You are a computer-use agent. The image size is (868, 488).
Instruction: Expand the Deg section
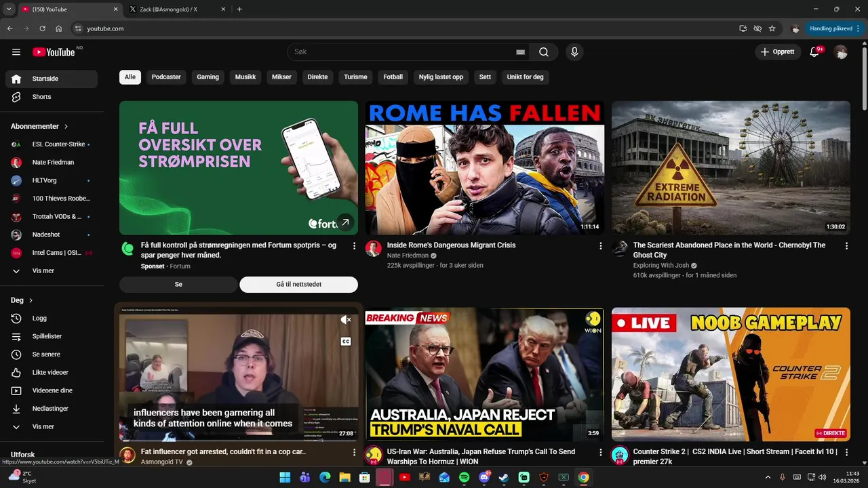[22, 300]
